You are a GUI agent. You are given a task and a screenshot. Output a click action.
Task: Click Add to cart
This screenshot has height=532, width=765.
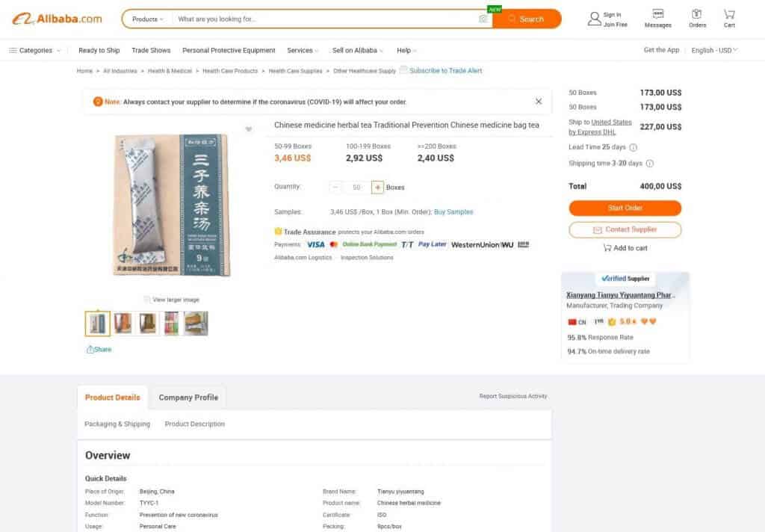pyautogui.click(x=625, y=248)
